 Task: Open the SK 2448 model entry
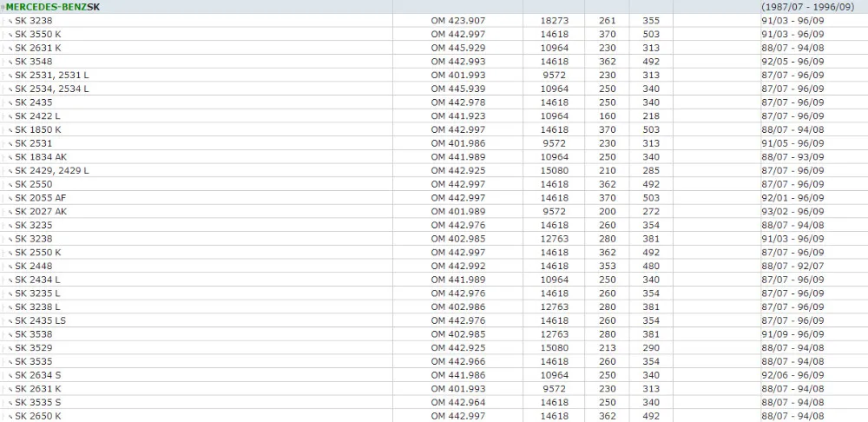tap(34, 266)
